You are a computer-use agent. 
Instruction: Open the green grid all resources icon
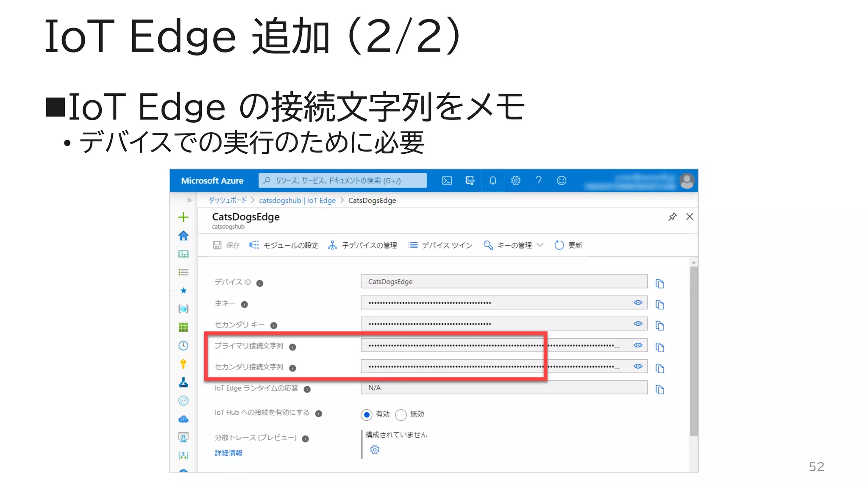pos(184,327)
